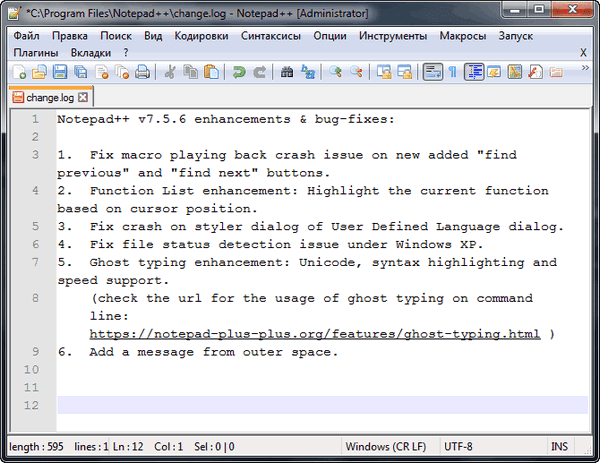The height and width of the screenshot is (463, 600).
Task: Copy selection using the toolbar copy icon
Action: tap(190, 72)
